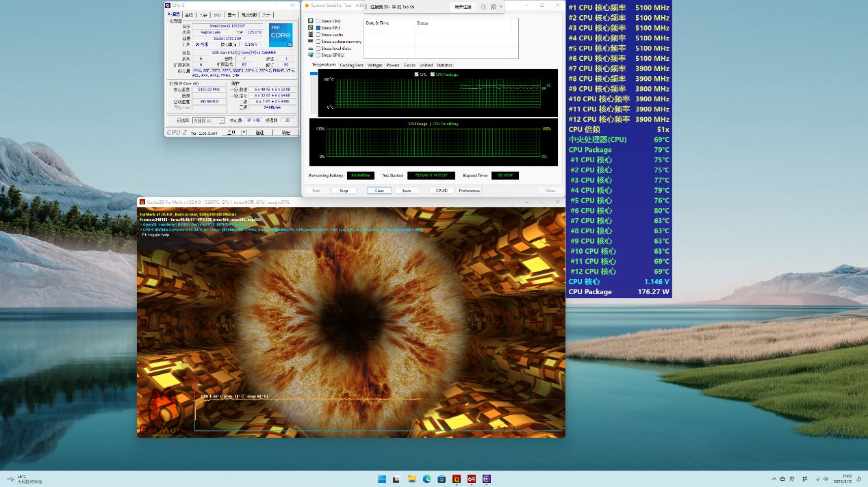Click the CPUID button in AIDA64

tap(442, 191)
